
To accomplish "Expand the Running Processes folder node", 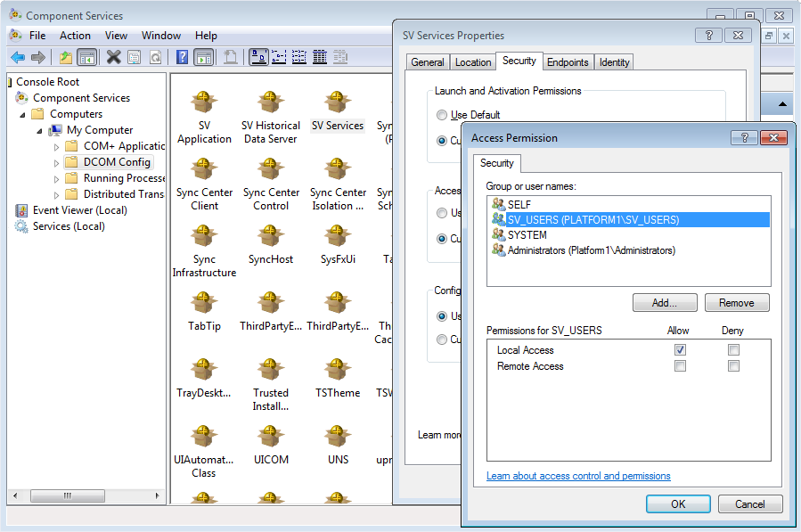I will pyautogui.click(x=57, y=178).
